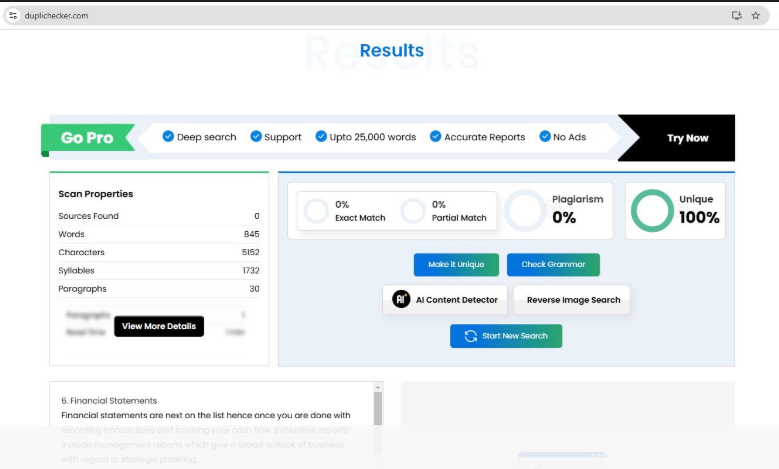Open View More Details in Scan Properties
The height and width of the screenshot is (469, 779).
(159, 326)
